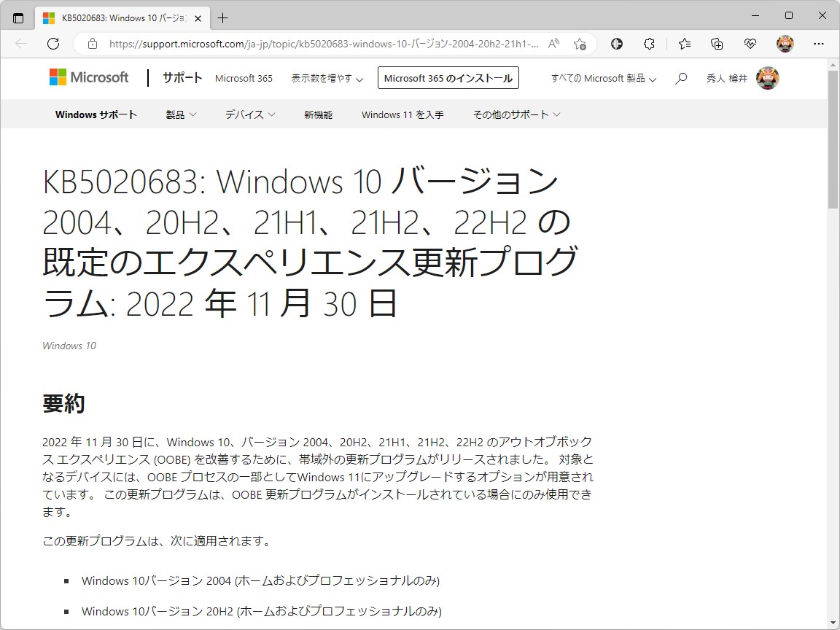Screen dimensions: 840x630
Task: Add this page to favorites from the address bar
Action: [580, 45]
